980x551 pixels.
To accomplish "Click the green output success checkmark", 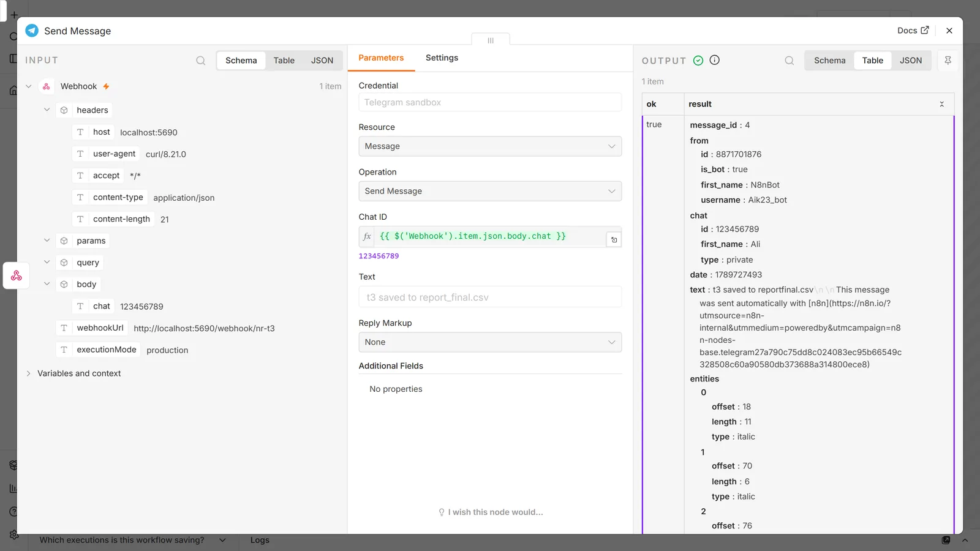I will click(698, 60).
